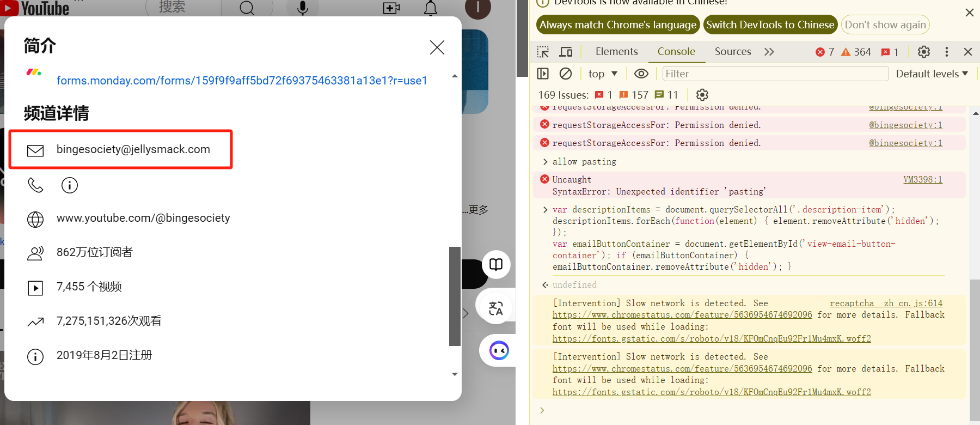
Task: Click the 7 errors counter
Action: pos(825,52)
